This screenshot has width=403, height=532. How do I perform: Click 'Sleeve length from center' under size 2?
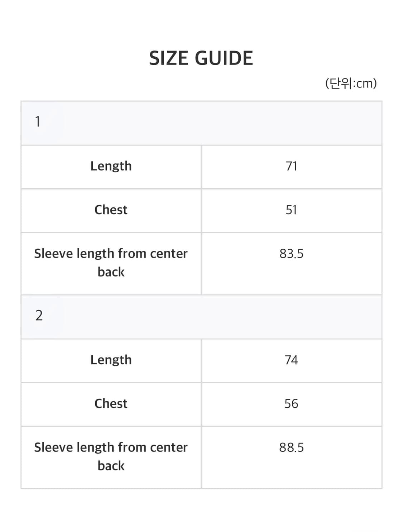click(111, 447)
